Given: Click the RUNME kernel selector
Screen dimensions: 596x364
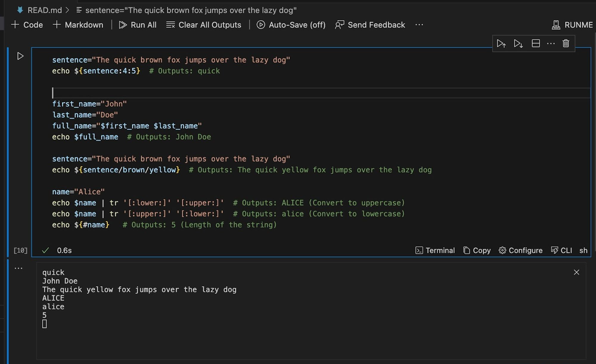Looking at the screenshot, I should (572, 25).
